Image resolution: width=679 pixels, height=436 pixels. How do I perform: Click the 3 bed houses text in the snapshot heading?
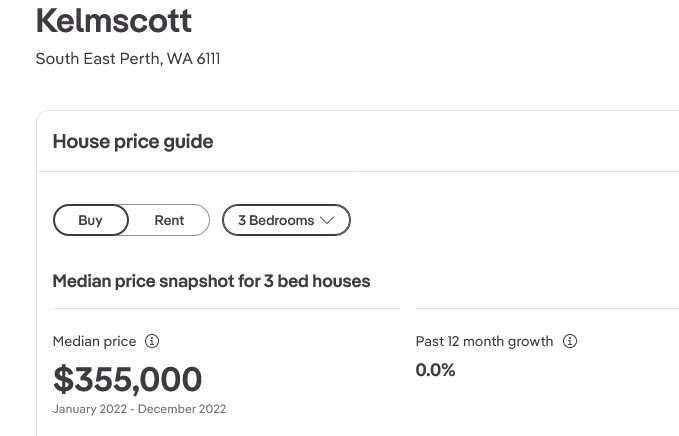click(317, 281)
